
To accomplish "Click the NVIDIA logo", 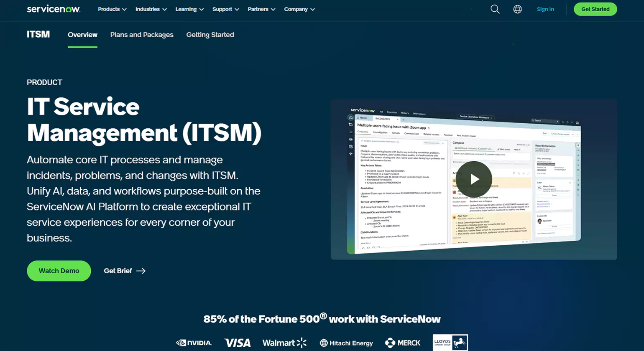I will pyautogui.click(x=194, y=343).
